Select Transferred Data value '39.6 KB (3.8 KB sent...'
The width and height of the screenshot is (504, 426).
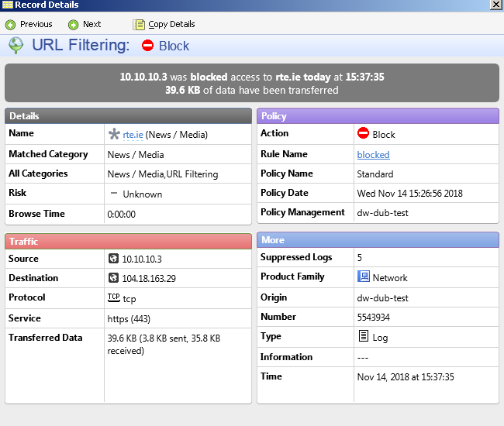point(164,345)
